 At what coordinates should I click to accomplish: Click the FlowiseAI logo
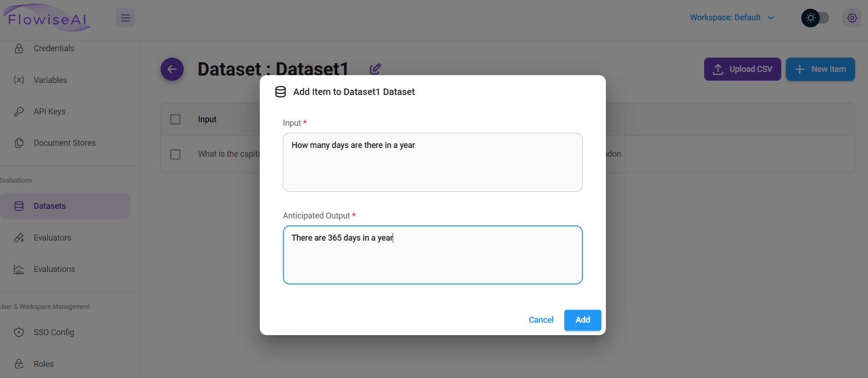(48, 18)
